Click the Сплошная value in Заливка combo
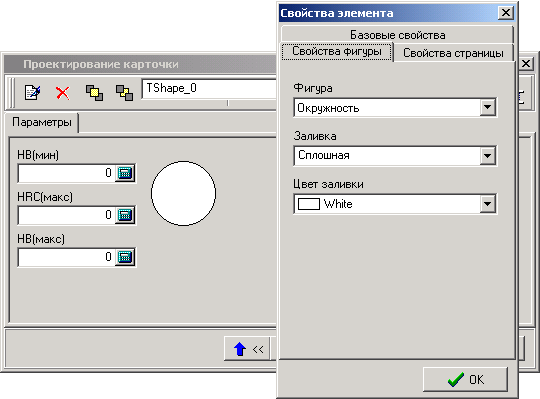The image size is (540, 399). [324, 155]
